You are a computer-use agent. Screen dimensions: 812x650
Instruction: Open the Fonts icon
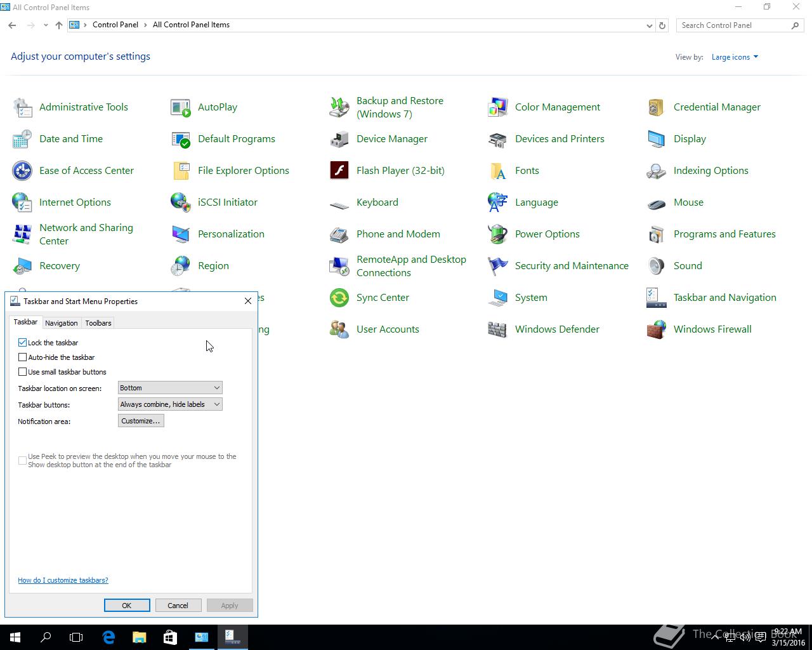pyautogui.click(x=498, y=171)
